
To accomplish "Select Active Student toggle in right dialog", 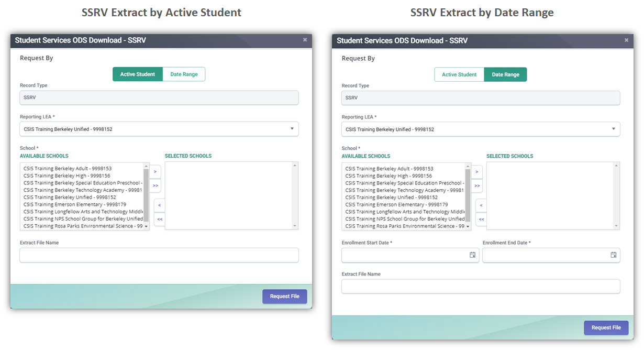I will [x=459, y=74].
